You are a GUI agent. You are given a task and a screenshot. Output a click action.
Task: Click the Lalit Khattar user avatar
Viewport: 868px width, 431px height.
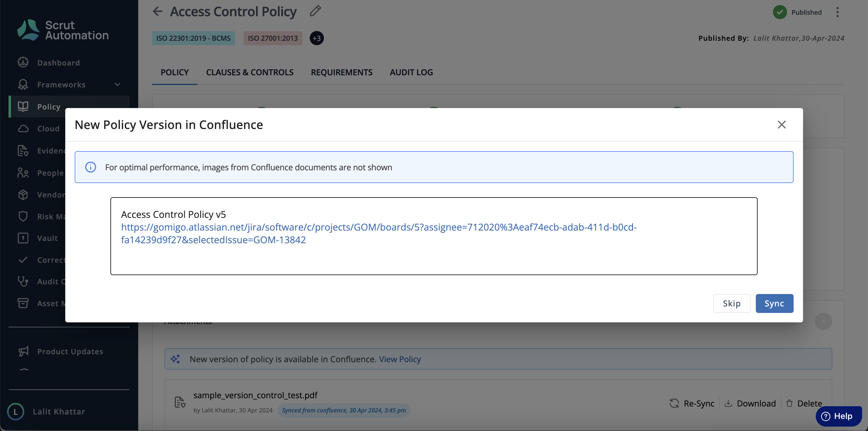click(15, 412)
